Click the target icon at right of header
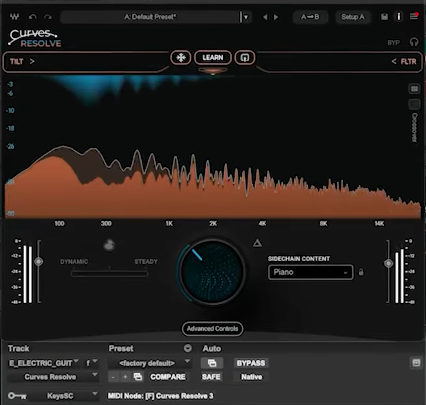This screenshot has height=405, width=426. click(416, 363)
